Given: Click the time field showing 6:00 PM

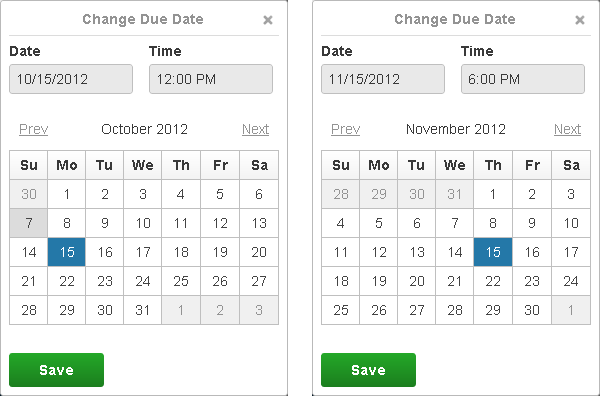Looking at the screenshot, I should pyautogui.click(x=523, y=79).
